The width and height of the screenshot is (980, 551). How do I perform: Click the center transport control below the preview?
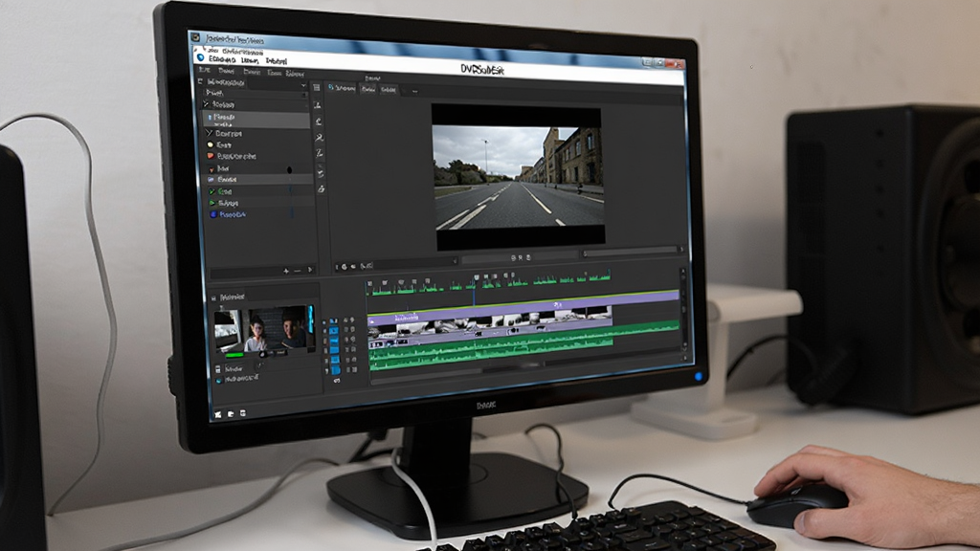click(520, 257)
